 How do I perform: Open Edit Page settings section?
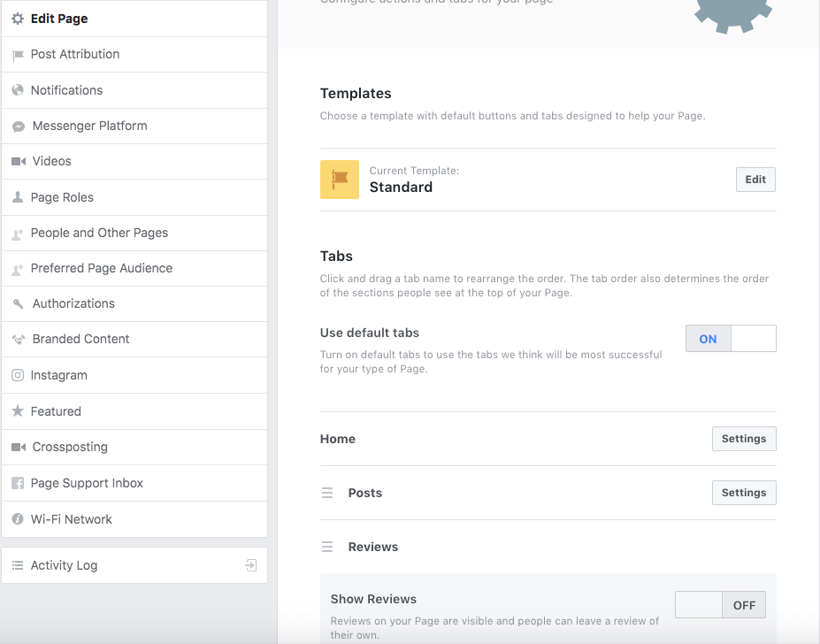pos(134,19)
